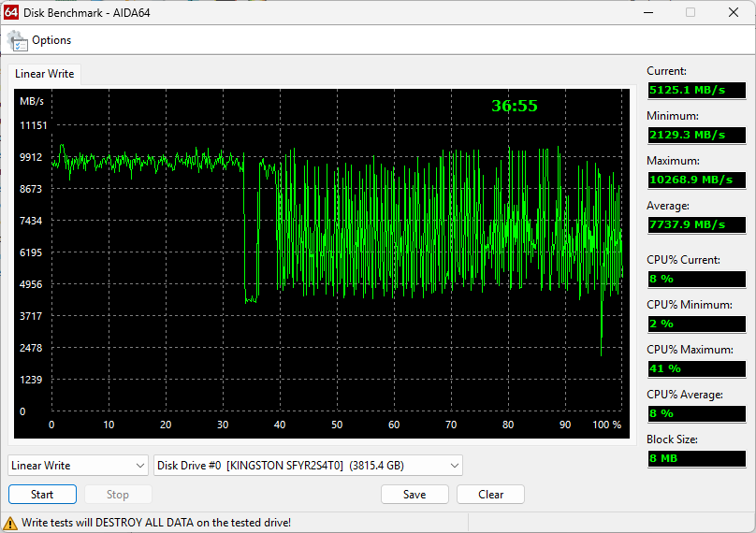The height and width of the screenshot is (533, 756).
Task: Click the Options gear icon
Action: tap(17, 40)
